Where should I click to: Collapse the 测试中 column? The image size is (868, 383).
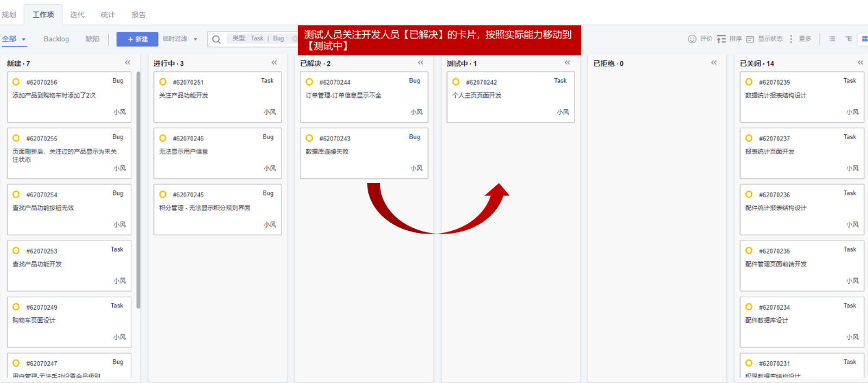(x=567, y=63)
